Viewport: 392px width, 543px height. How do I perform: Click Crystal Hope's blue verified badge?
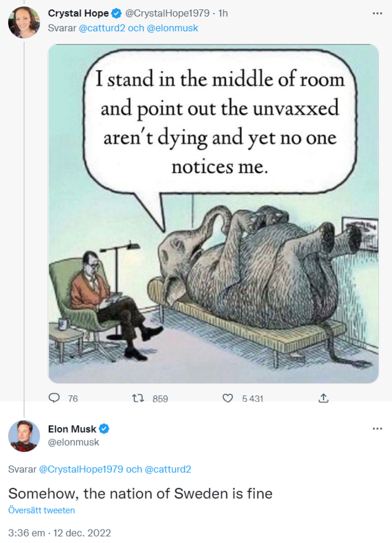pyautogui.click(x=117, y=13)
